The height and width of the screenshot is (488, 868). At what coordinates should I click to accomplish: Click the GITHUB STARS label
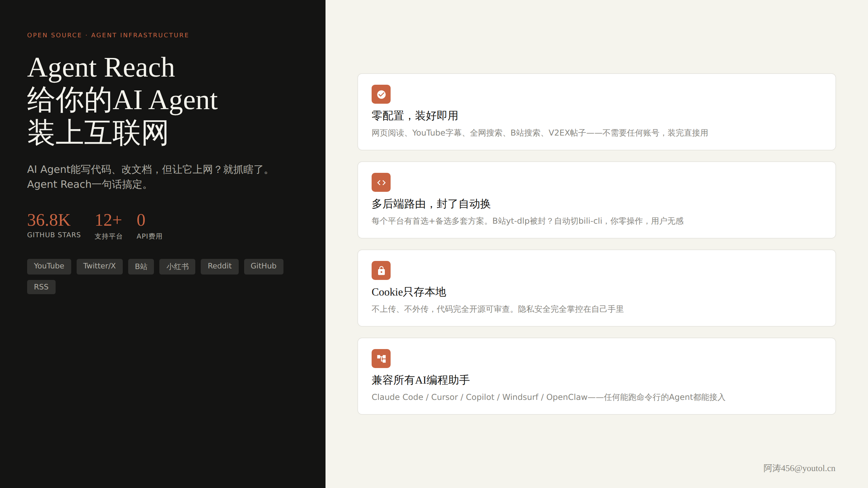(54, 235)
